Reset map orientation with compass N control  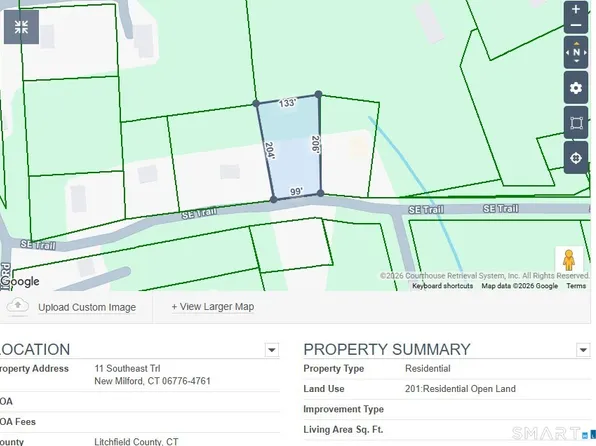[576, 52]
